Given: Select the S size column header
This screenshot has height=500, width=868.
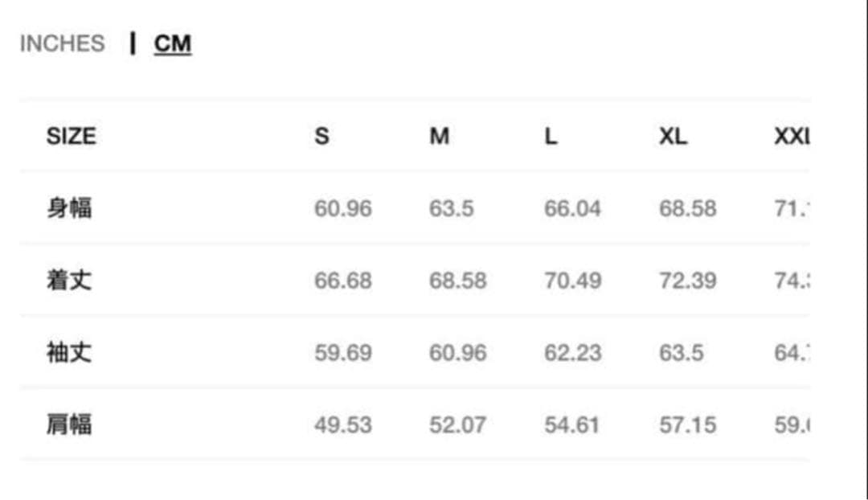Looking at the screenshot, I should point(321,137).
